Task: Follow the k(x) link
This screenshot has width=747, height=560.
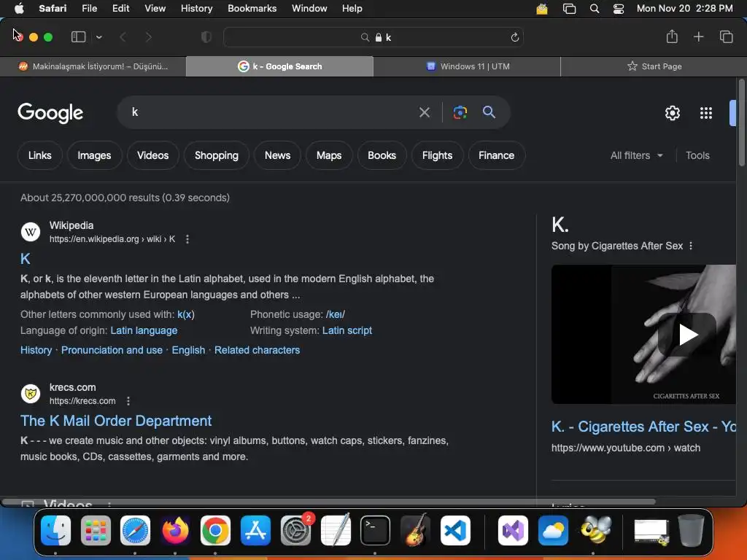Action: tap(186, 314)
